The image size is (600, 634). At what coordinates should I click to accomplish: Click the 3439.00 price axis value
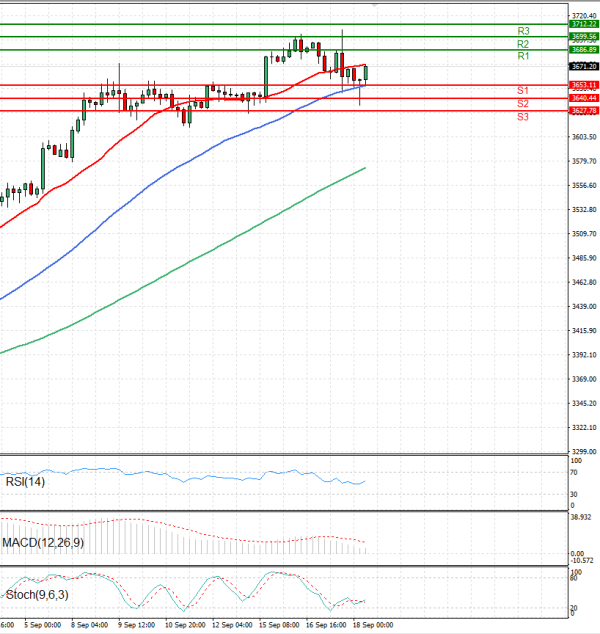point(584,306)
